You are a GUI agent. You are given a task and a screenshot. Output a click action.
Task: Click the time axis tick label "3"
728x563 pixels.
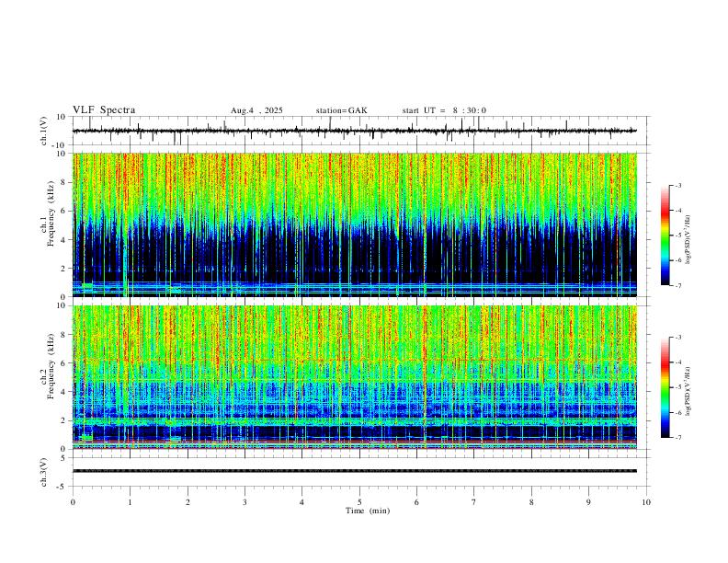pos(245,502)
